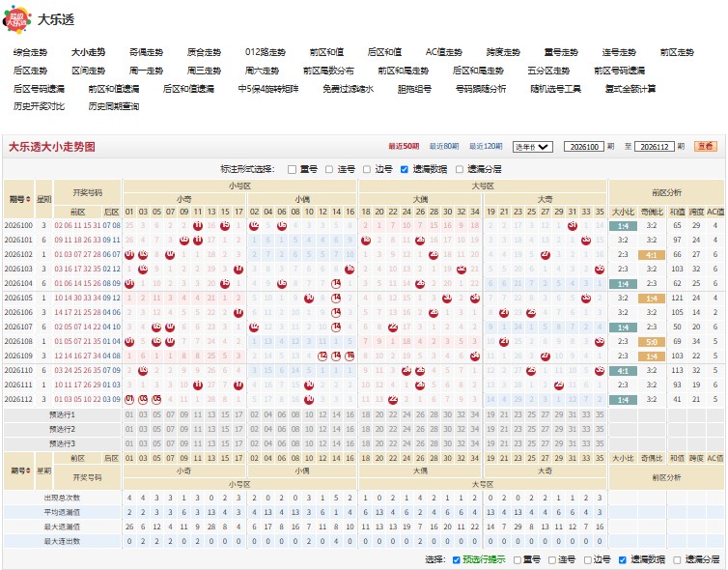This screenshot has height=570, width=728.
Task: Open 免费过滤缩水 tool link
Action: click(x=349, y=89)
